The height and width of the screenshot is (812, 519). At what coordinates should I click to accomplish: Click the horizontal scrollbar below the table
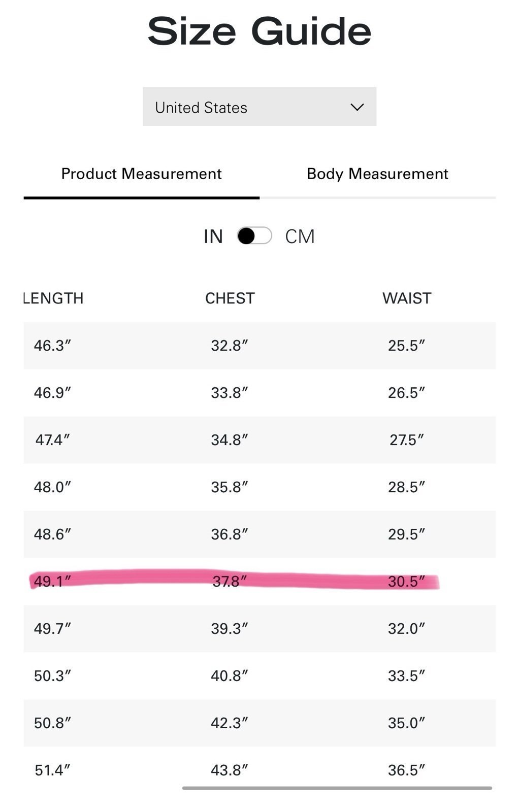(x=337, y=788)
